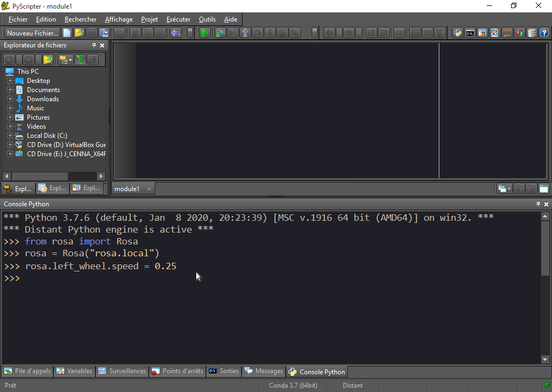The width and height of the screenshot is (552, 392).
Task: Click the Debug bug icon in toolbar
Action: [x=220, y=33]
